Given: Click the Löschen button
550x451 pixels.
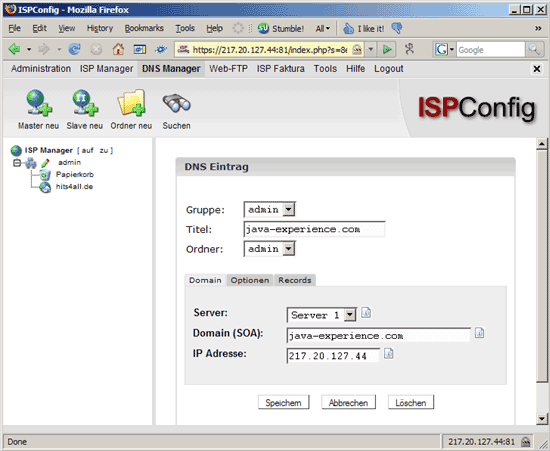Looking at the screenshot, I should 411,403.
